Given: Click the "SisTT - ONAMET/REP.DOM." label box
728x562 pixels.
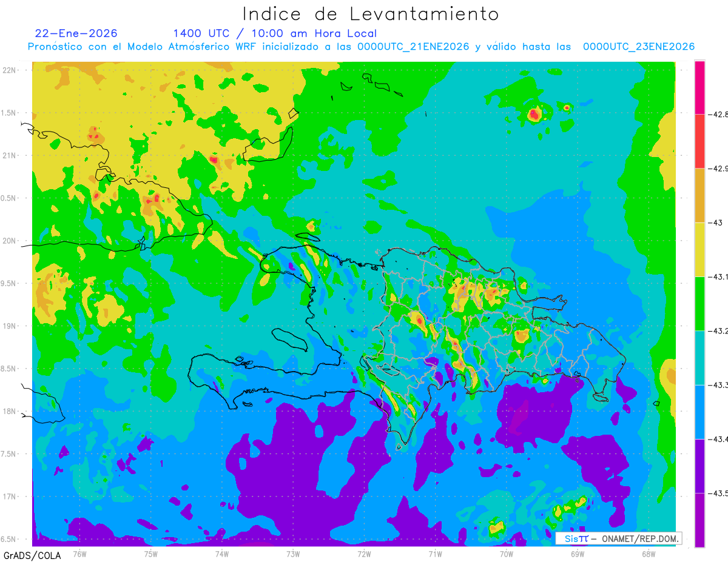Looking at the screenshot, I should pos(619,538).
